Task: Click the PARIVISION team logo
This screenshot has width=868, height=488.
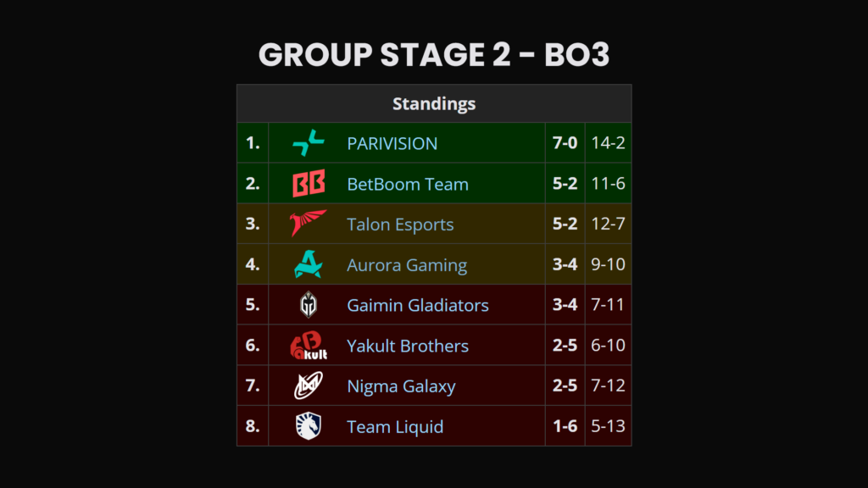Action: 309,143
